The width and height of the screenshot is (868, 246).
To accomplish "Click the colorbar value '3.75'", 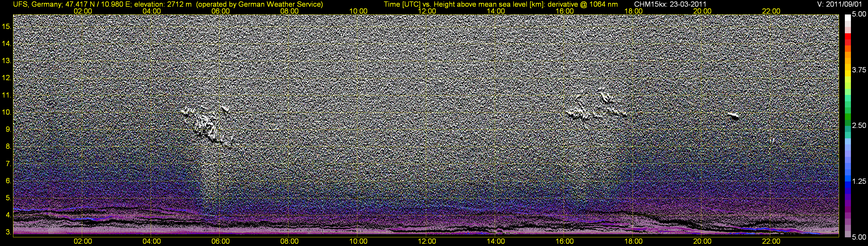I will coord(859,70).
